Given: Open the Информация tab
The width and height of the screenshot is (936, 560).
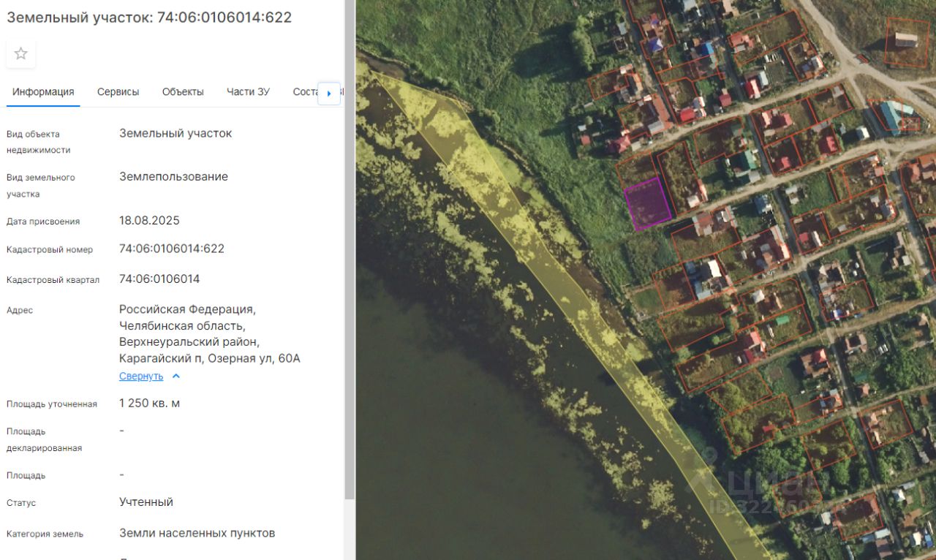Looking at the screenshot, I should 43,92.
